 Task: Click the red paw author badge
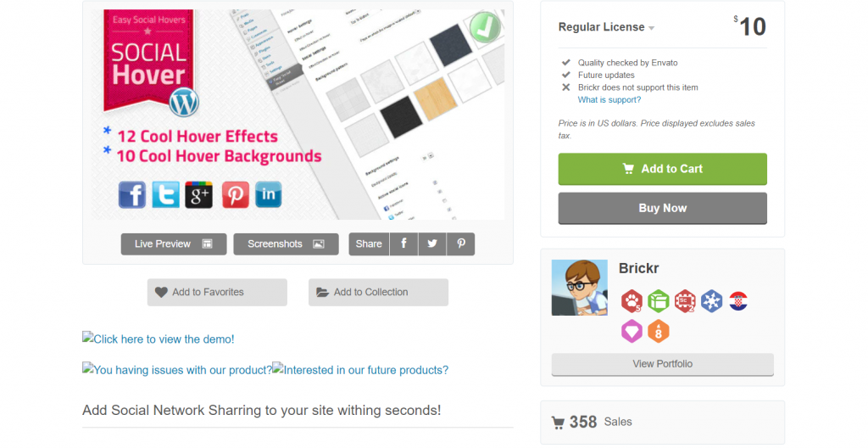point(632,301)
